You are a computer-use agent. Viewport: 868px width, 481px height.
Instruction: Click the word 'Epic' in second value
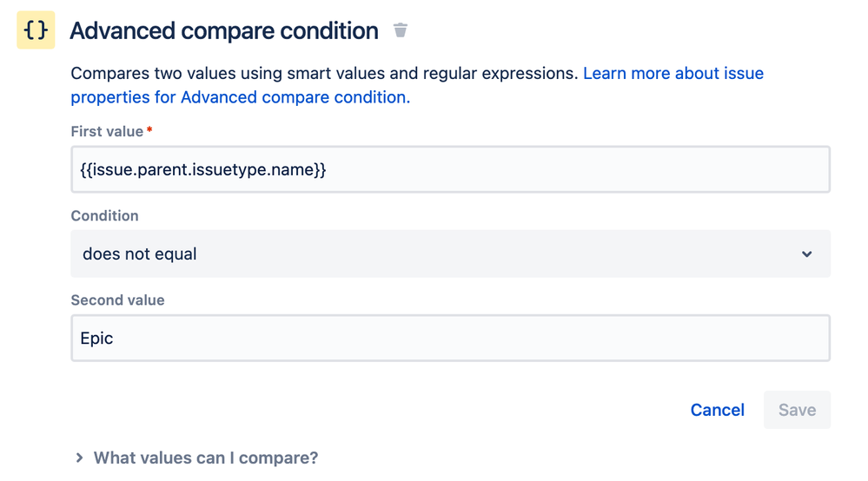(96, 338)
